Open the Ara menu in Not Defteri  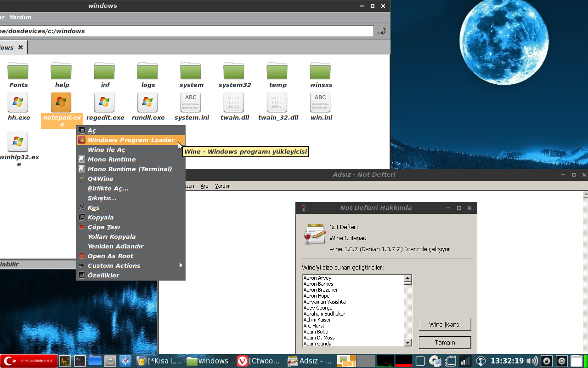204,186
